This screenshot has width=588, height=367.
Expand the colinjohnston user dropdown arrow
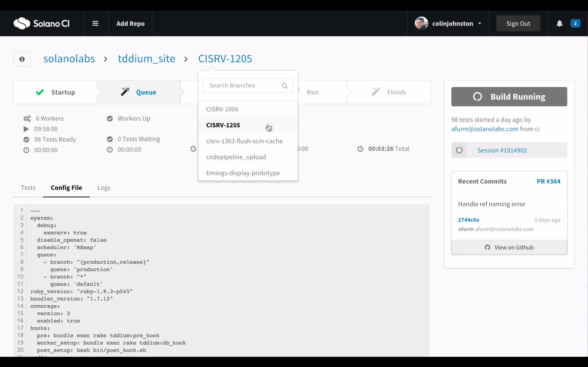pos(480,23)
